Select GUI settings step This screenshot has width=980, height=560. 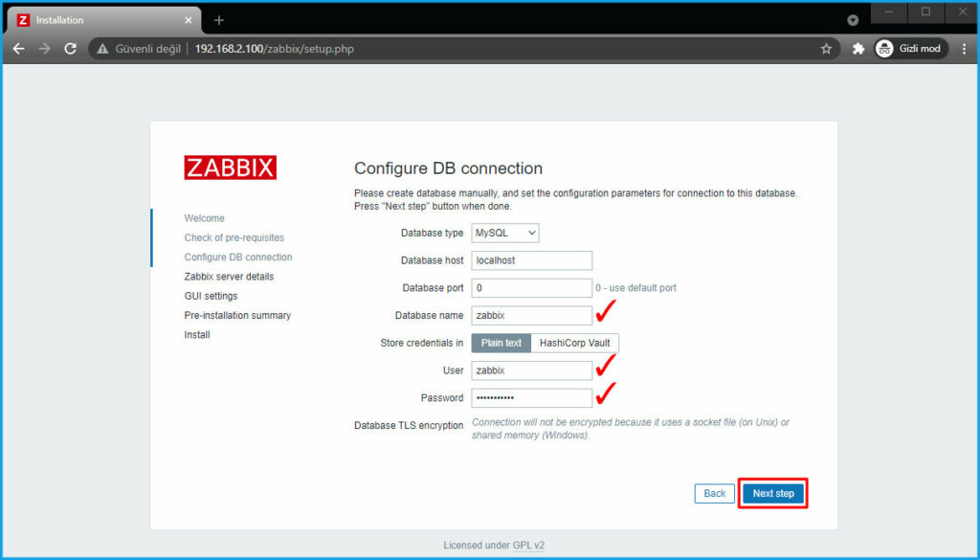click(211, 296)
